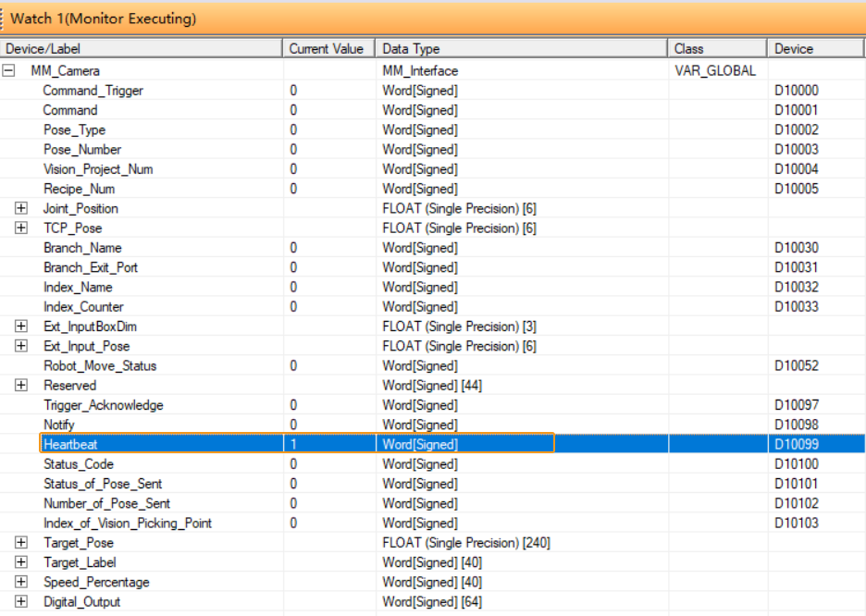This screenshot has height=616, width=866.
Task: Select the Pose_Type label
Action: coord(75,129)
